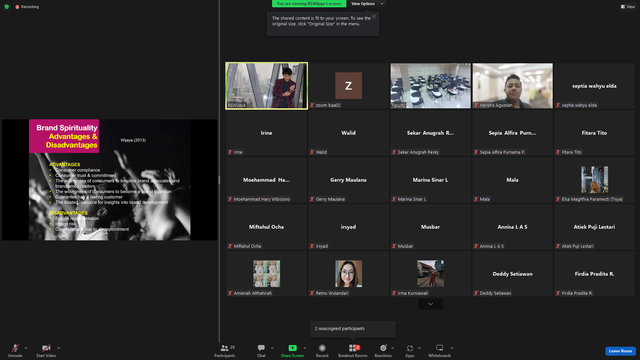Image resolution: width=640 pixels, height=360 pixels.
Task: Open the Participants panel
Action: 224,350
